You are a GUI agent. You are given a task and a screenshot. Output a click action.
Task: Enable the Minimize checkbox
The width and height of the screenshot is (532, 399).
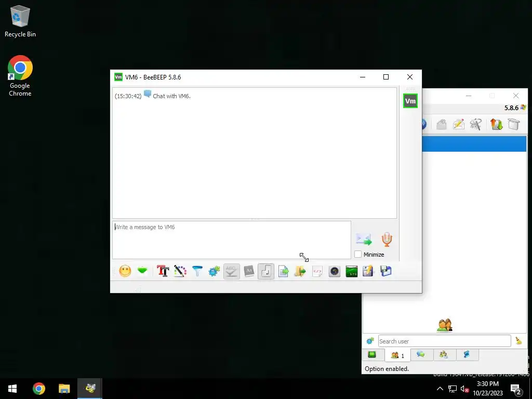pos(358,254)
